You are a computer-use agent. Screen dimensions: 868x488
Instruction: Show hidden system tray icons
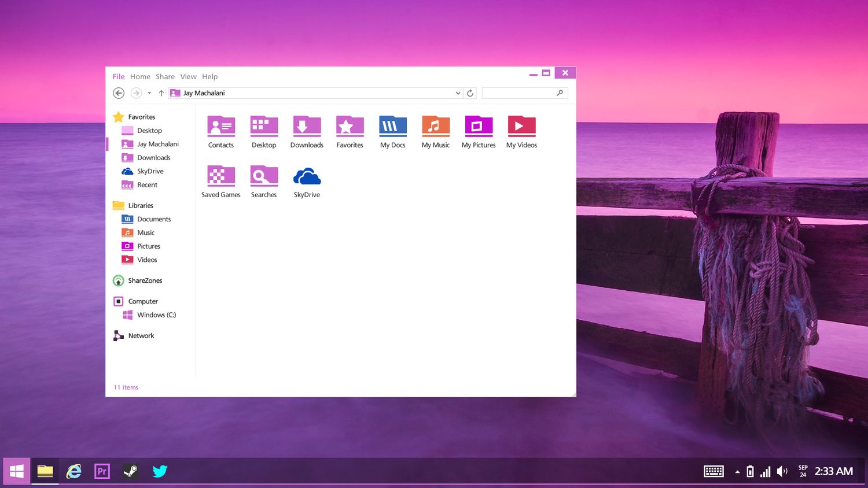737,472
